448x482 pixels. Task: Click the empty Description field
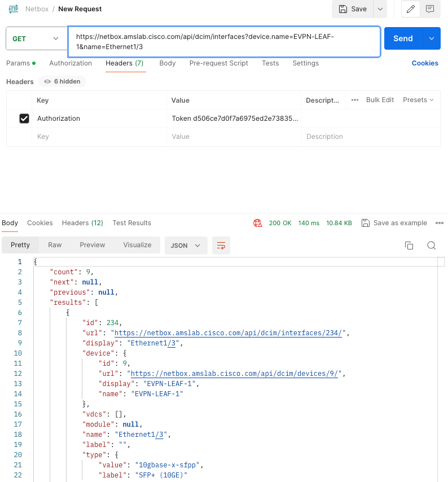tap(370, 137)
